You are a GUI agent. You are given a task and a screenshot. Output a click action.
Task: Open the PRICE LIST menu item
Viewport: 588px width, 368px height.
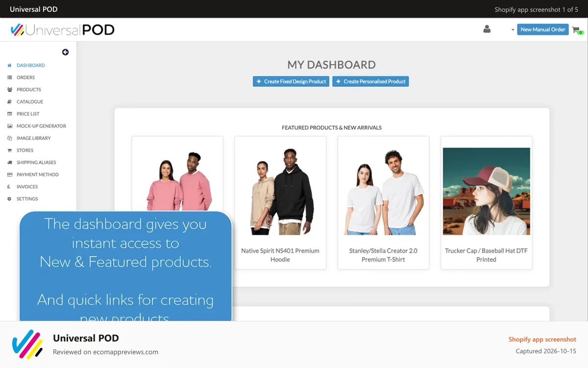coord(28,114)
